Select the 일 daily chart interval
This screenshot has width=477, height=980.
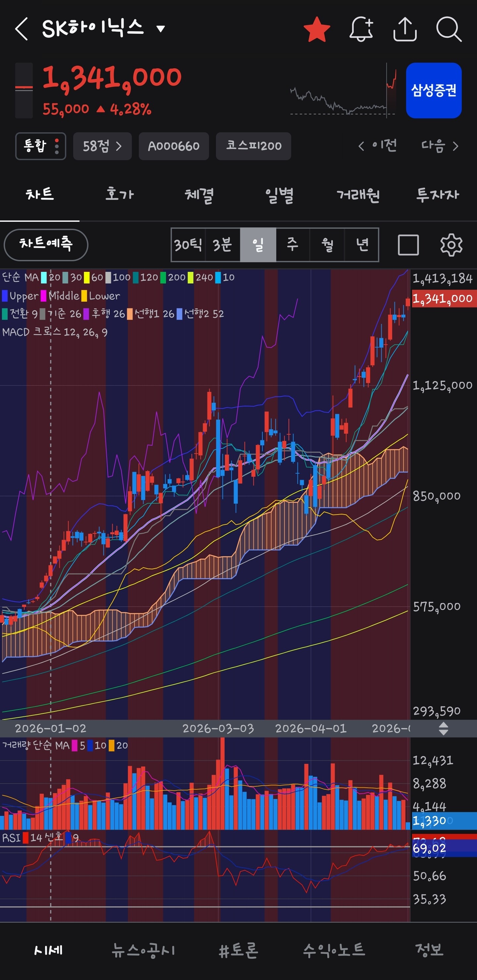click(258, 245)
